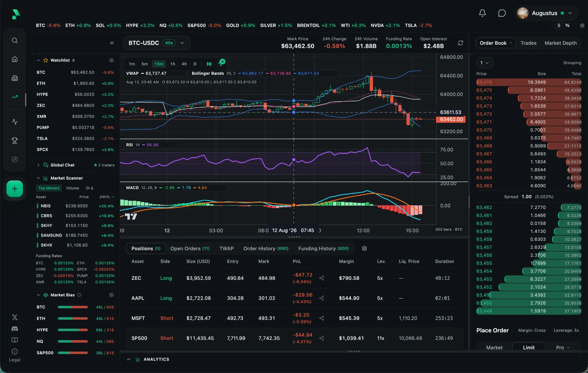Screen dimensions: 588x373
Task: Open the ticker bar settings gear
Action: pyautogui.click(x=582, y=25)
